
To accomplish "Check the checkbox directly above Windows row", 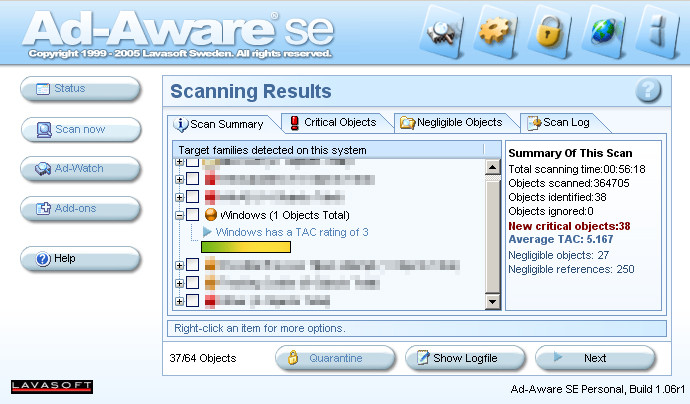I will 192,196.
